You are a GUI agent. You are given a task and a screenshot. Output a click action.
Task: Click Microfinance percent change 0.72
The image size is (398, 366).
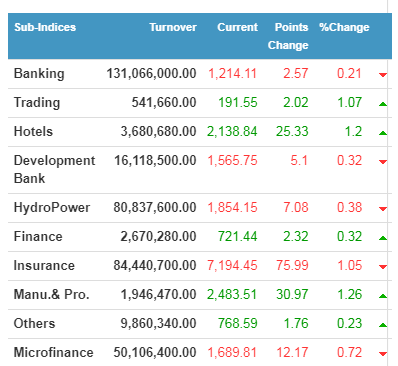pos(350,353)
